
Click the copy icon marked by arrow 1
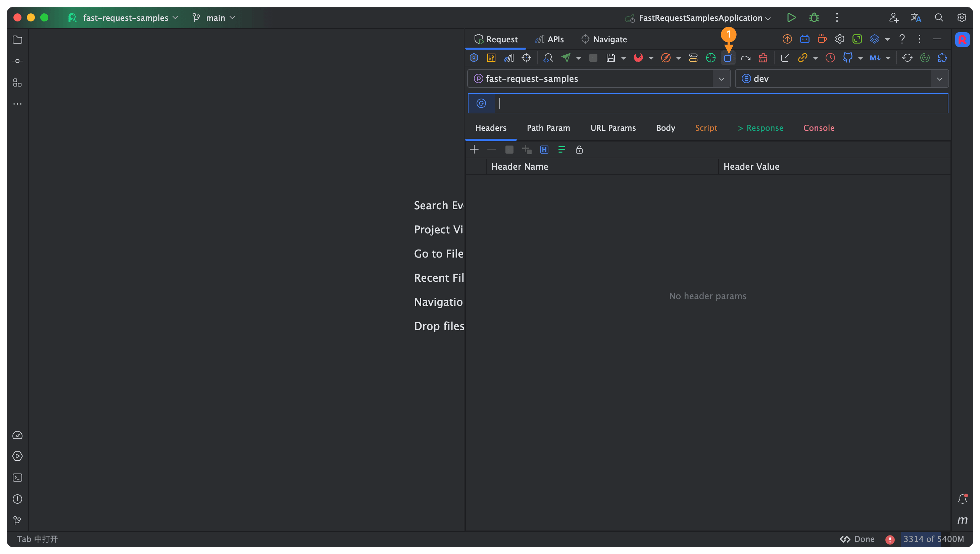coord(728,58)
